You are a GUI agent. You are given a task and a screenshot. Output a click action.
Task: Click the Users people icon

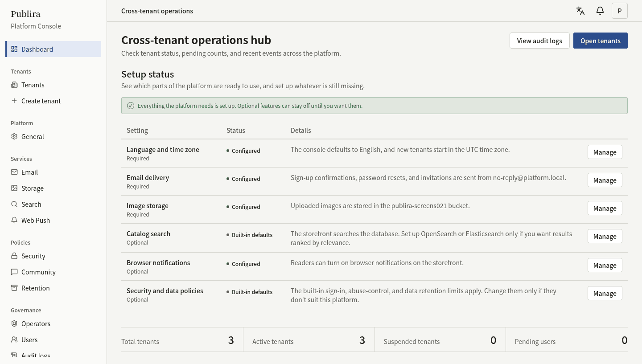pos(14,339)
